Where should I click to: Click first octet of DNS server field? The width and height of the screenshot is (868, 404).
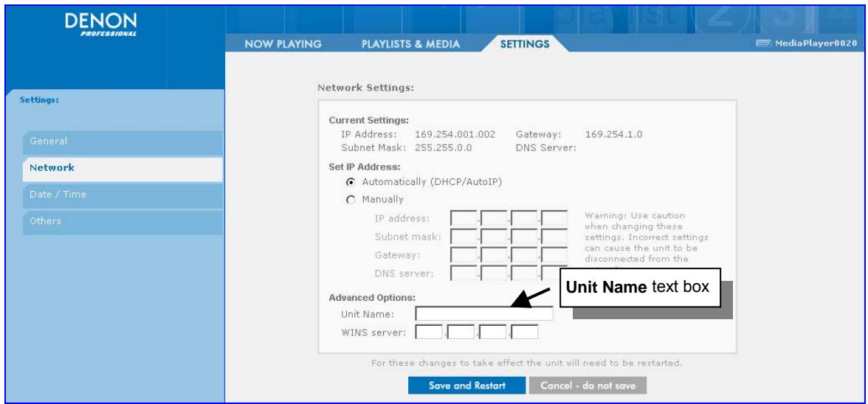coord(464,273)
